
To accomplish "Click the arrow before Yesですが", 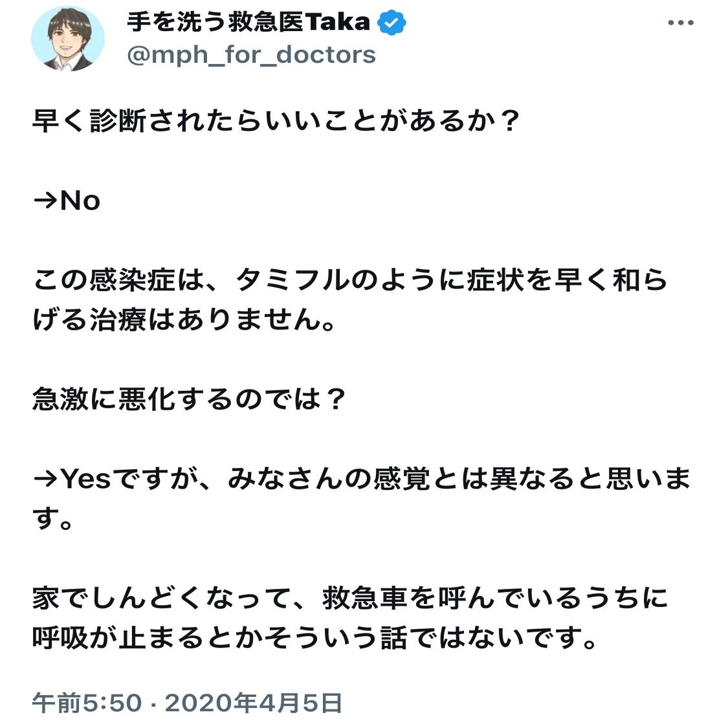I will (x=45, y=479).
